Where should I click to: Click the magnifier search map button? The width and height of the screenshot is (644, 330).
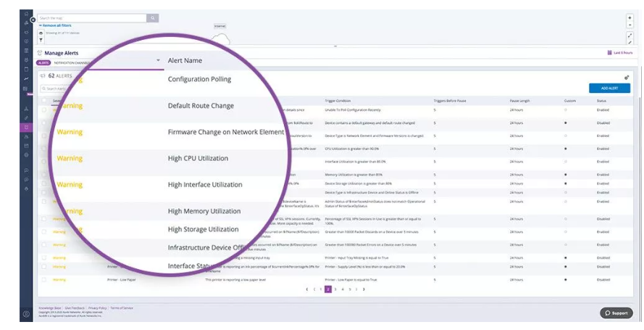point(153,18)
